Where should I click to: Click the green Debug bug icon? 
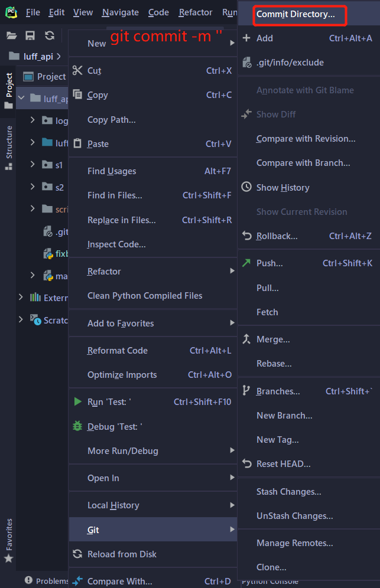point(77,426)
